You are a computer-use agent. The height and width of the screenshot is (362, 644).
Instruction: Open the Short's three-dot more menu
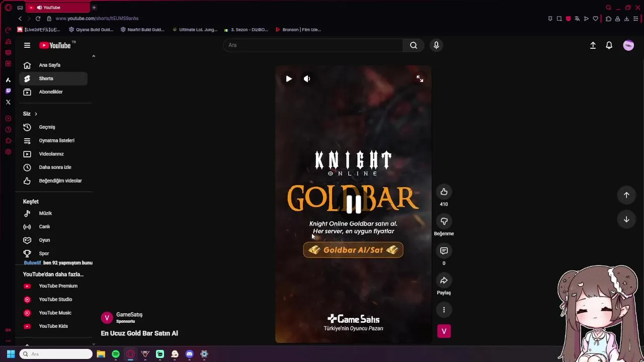coord(444,310)
